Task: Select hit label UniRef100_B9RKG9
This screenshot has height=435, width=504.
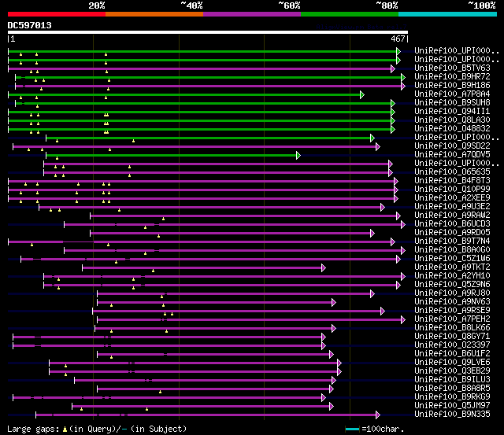Action: tap(452, 397)
